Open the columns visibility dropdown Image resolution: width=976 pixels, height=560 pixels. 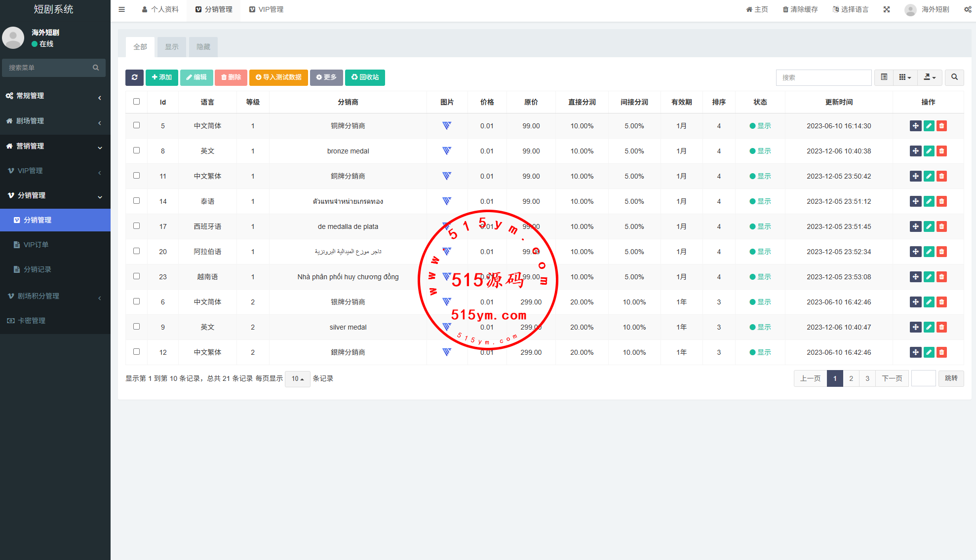pyautogui.click(x=905, y=77)
